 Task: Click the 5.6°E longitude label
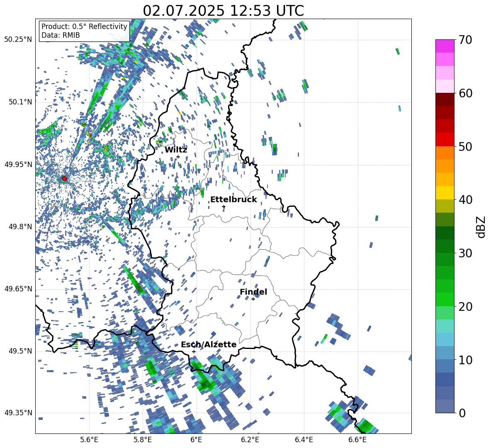coord(89,440)
